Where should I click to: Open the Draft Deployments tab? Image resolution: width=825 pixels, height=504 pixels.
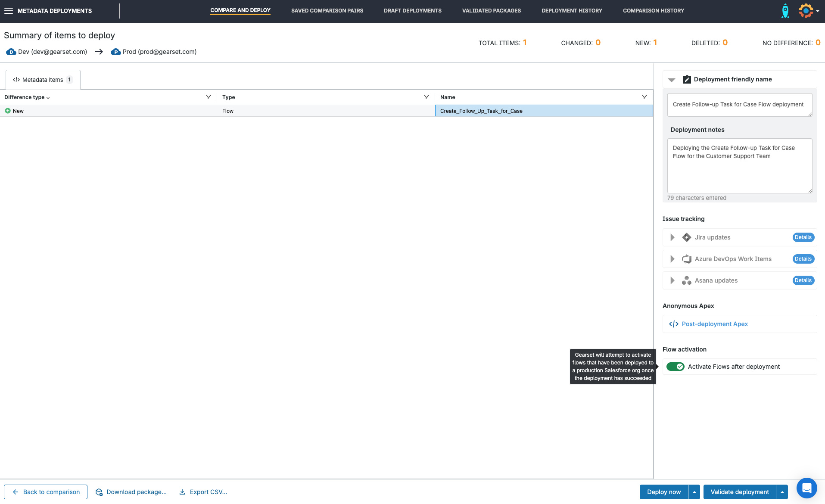(412, 11)
